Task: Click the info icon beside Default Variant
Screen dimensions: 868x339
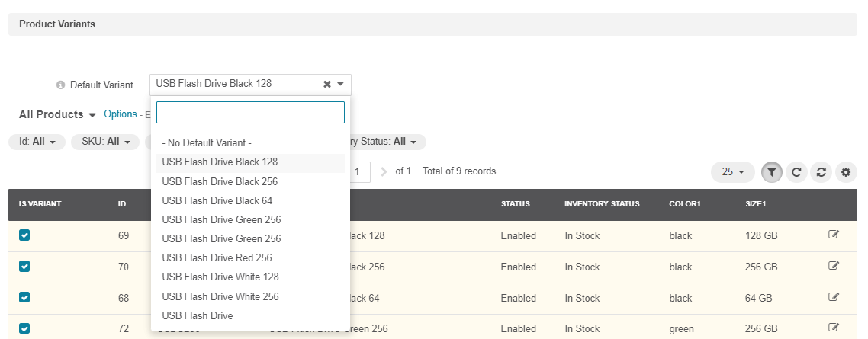Action: 61,85
